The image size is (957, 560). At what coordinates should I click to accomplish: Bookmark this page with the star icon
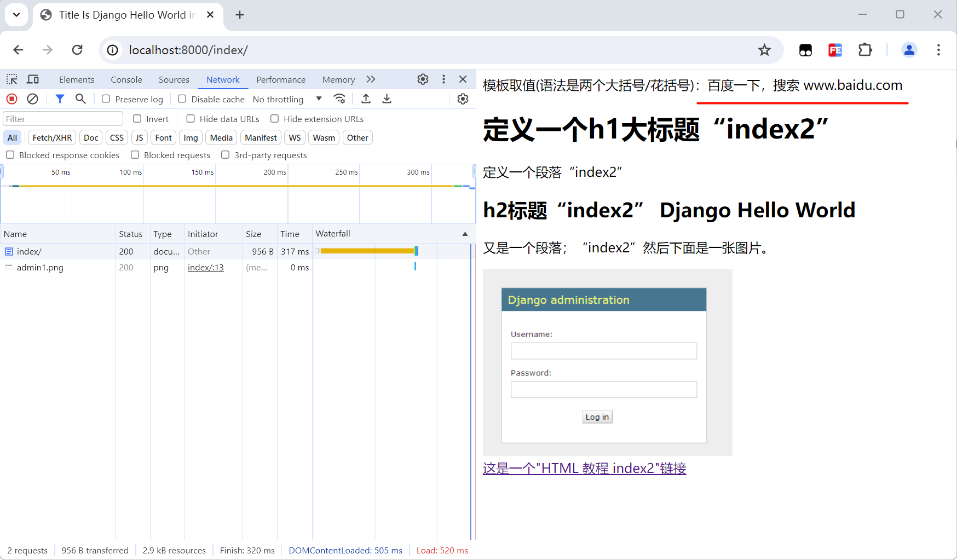click(764, 50)
